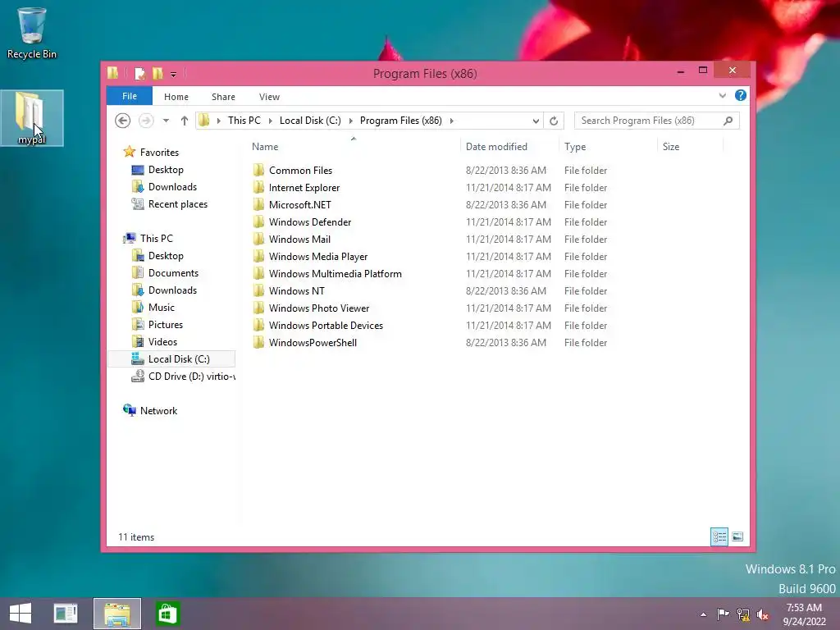Expand arrow after Program Files (x86) breadcrumb
Viewport: 840px width, 630px height.
(452, 121)
